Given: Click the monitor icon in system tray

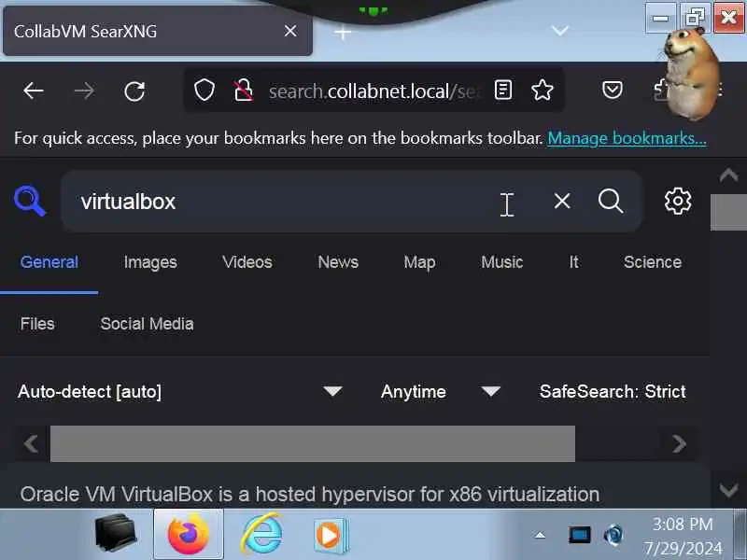Looking at the screenshot, I should point(579,535).
